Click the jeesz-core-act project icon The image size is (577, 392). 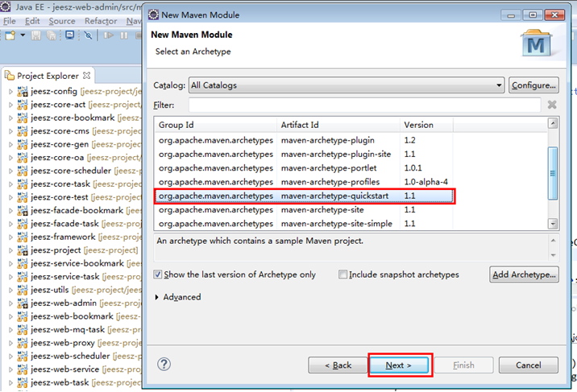[23, 105]
